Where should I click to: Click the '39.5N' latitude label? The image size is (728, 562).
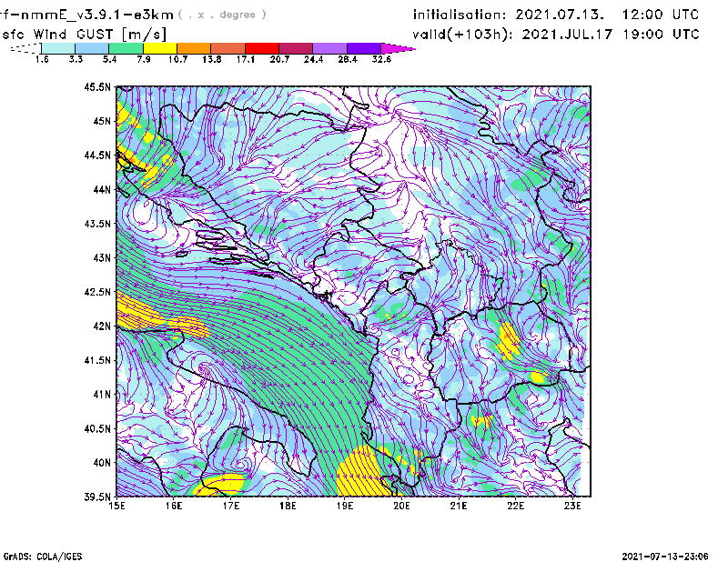pos(97,497)
